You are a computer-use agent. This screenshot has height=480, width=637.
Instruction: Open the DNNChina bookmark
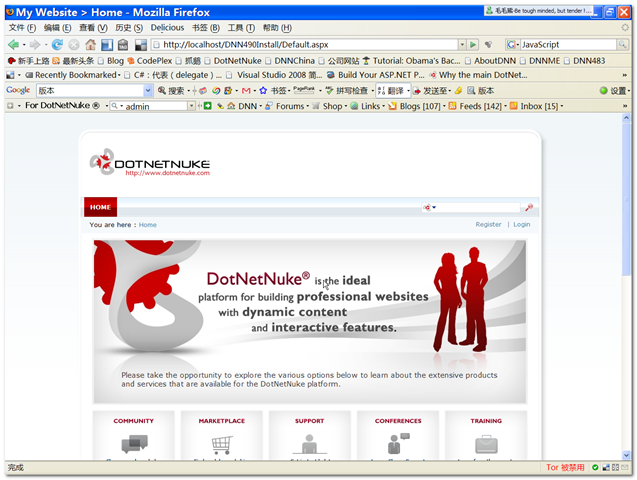tap(290, 61)
